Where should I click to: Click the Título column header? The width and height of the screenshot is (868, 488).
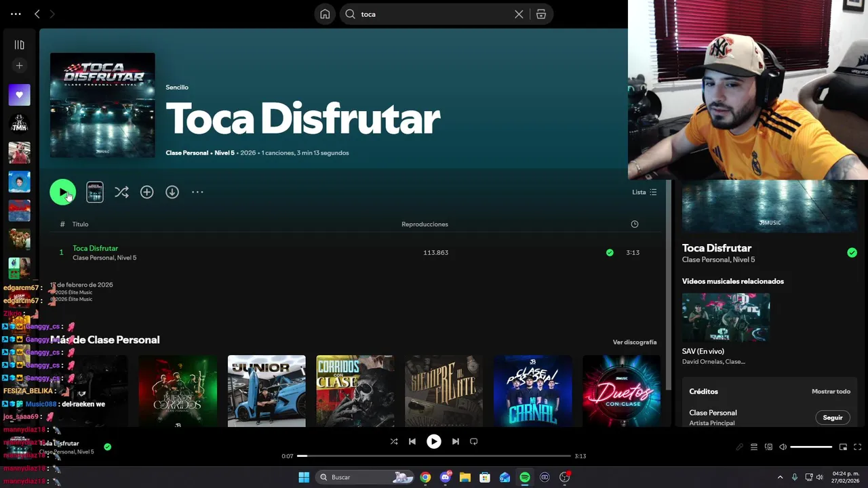click(80, 224)
